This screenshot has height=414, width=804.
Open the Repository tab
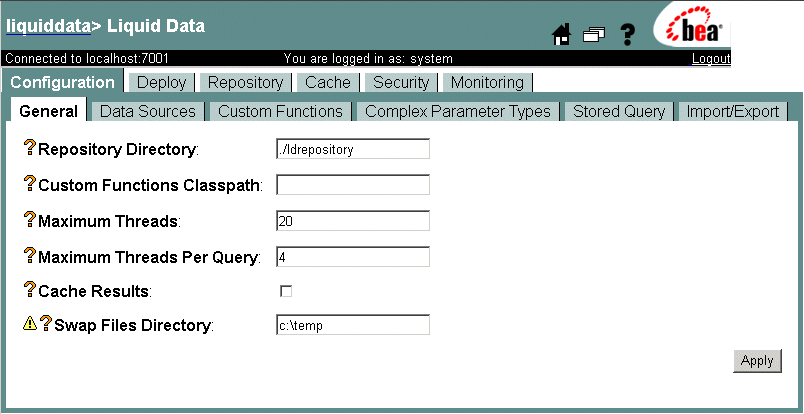pos(245,83)
